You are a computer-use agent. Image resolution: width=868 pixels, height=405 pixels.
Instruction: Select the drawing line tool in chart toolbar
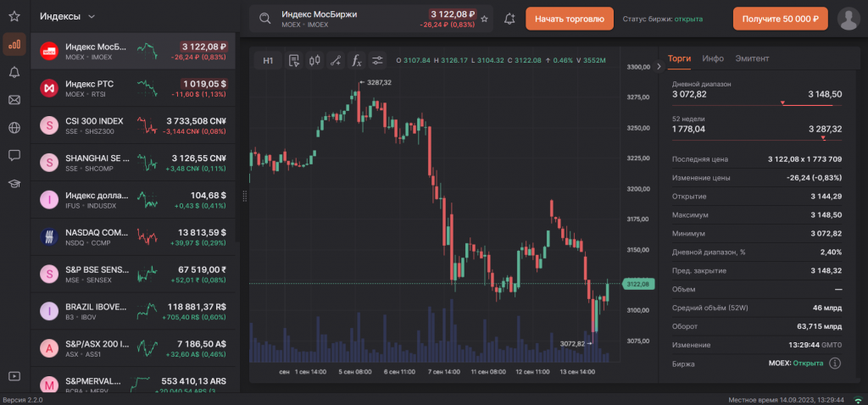[x=336, y=60]
